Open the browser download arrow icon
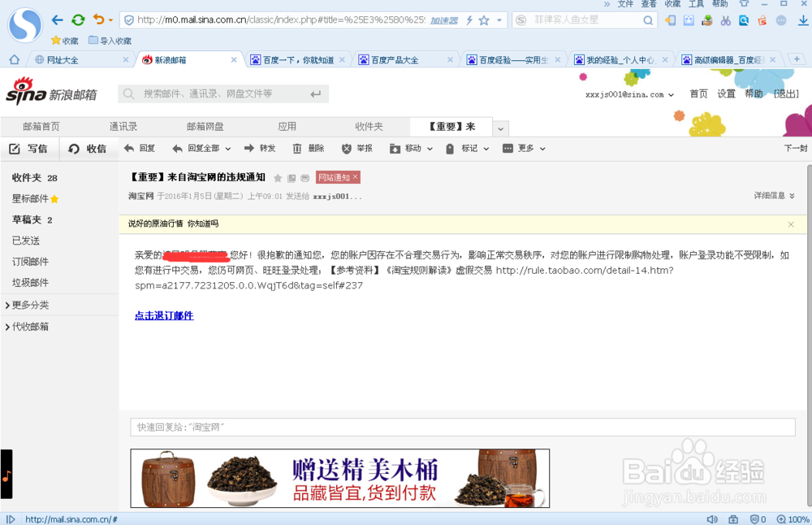 pos(803,20)
